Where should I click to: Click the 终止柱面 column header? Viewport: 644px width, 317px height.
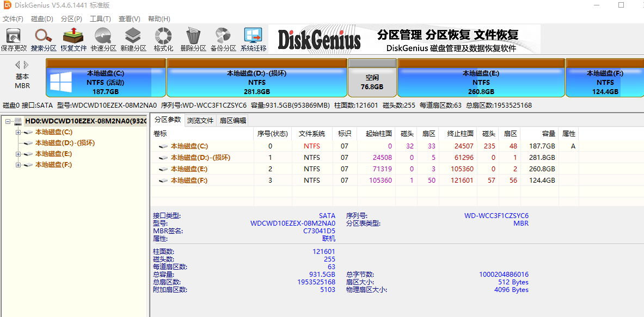(x=458, y=134)
